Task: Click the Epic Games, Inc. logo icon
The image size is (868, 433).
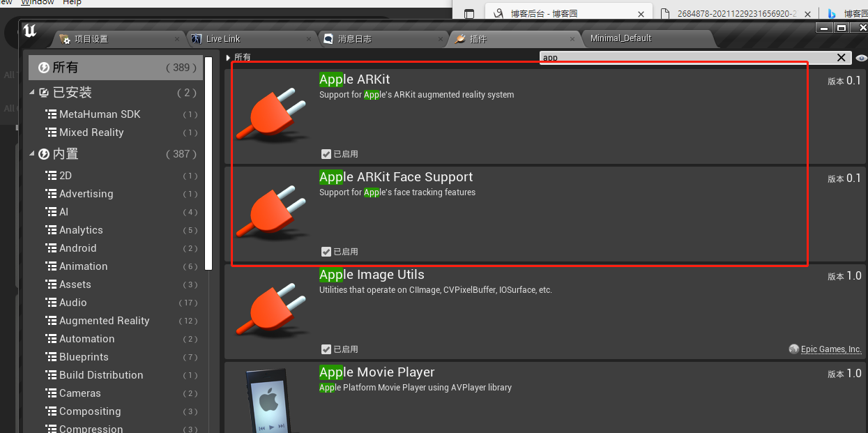Action: click(x=793, y=349)
